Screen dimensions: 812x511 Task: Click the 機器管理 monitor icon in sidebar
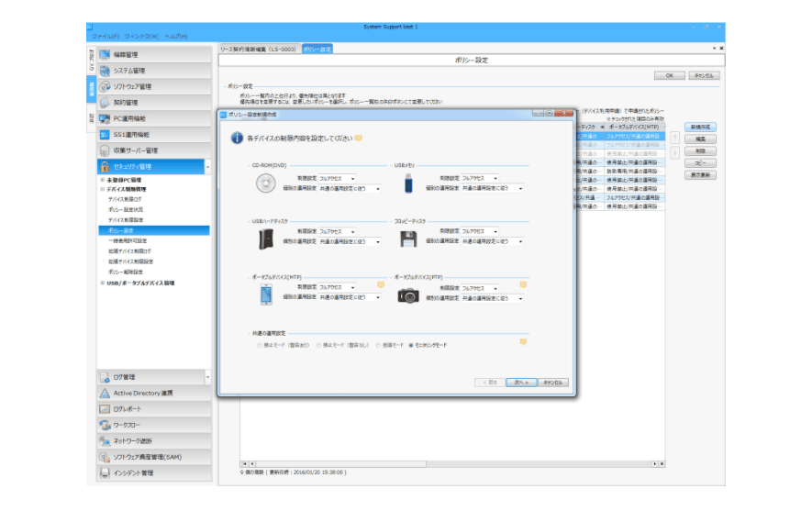(x=105, y=54)
